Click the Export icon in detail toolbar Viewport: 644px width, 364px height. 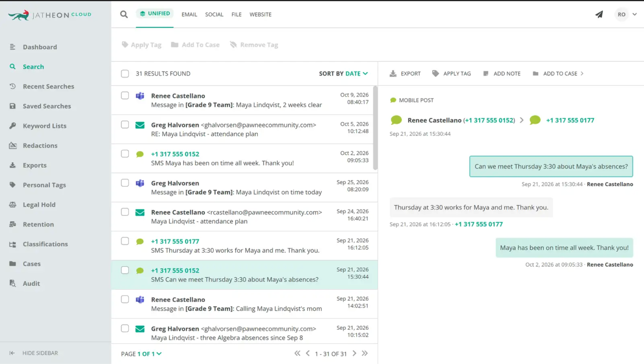[393, 73]
